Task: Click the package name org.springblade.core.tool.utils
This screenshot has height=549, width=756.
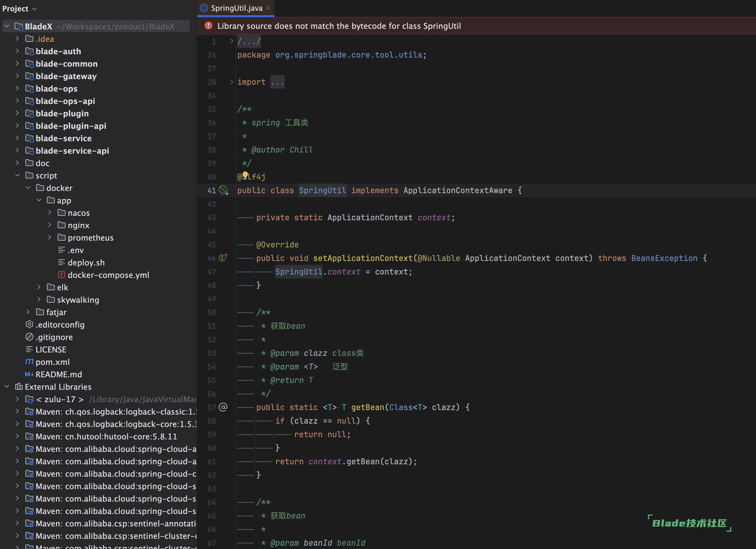Action: (x=349, y=55)
